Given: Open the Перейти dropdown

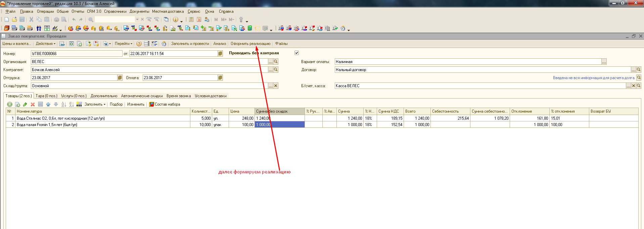Looking at the screenshot, I should 123,44.
